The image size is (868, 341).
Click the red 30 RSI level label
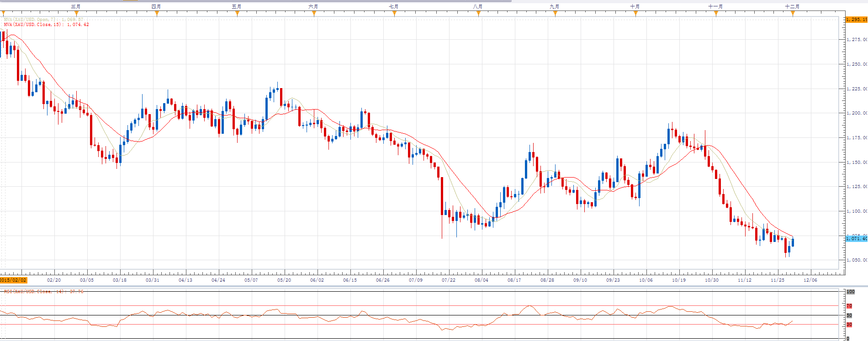(x=849, y=325)
